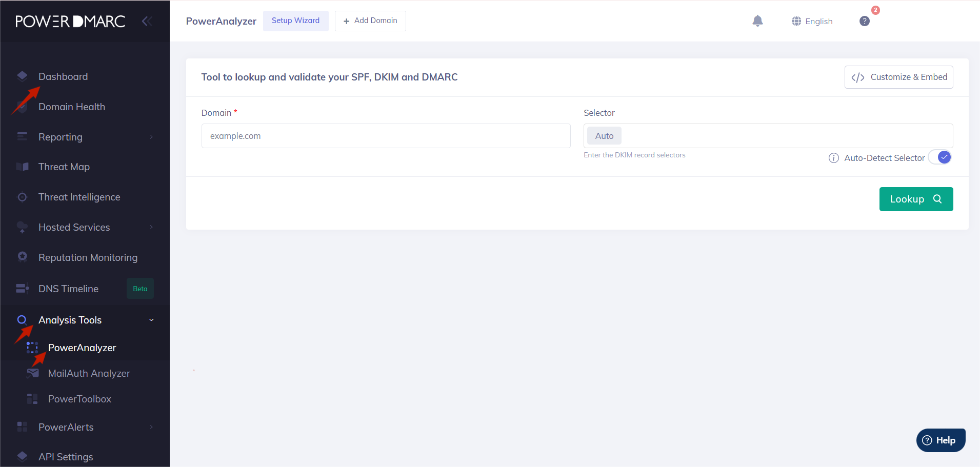Click the Threat Intelligence target icon

22,196
